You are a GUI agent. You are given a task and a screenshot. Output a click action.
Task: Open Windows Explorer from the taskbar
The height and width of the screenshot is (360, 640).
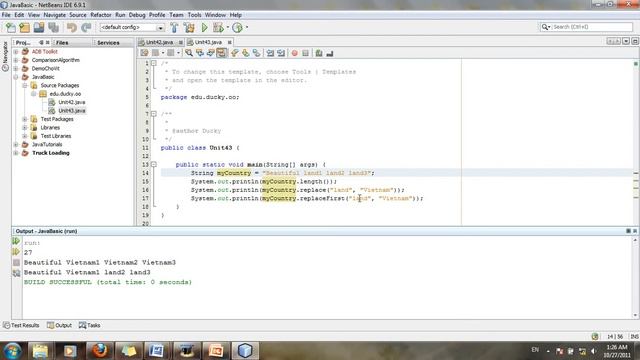(40, 351)
